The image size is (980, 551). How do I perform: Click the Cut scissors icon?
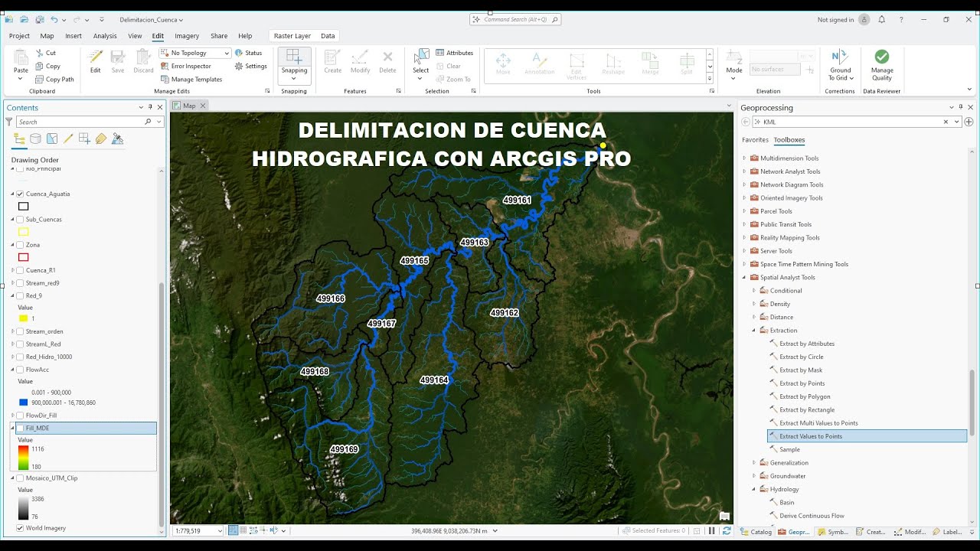40,53
